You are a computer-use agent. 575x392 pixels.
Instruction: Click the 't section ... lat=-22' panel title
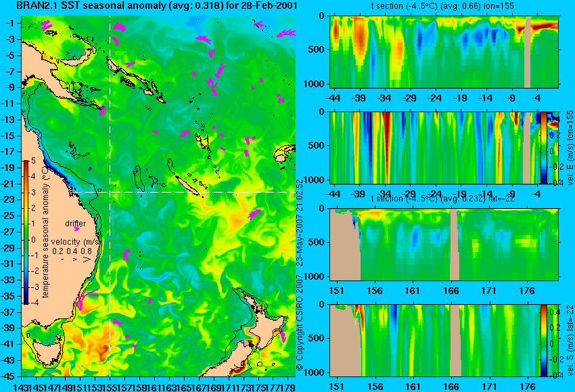click(443, 199)
